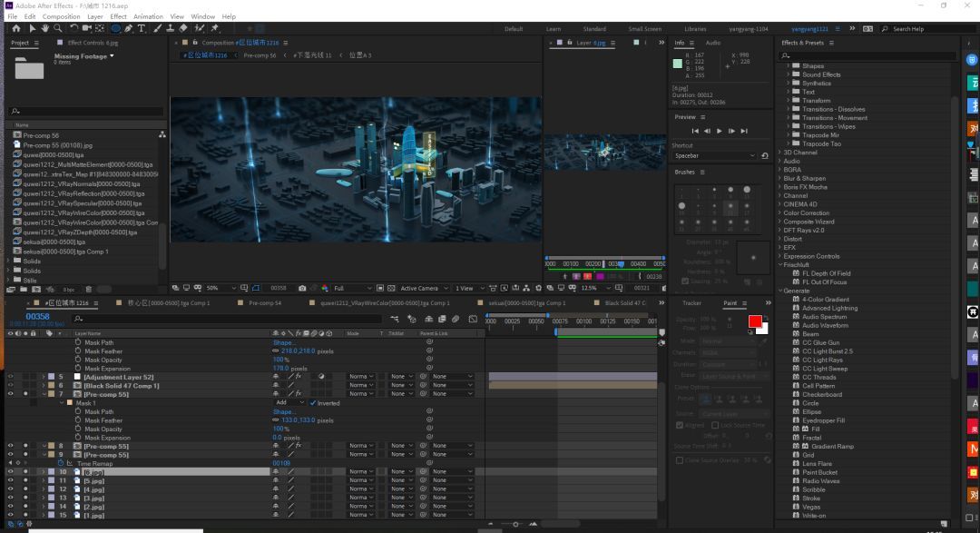Expand layer 5 Adjustment Layer 52

tap(44, 377)
